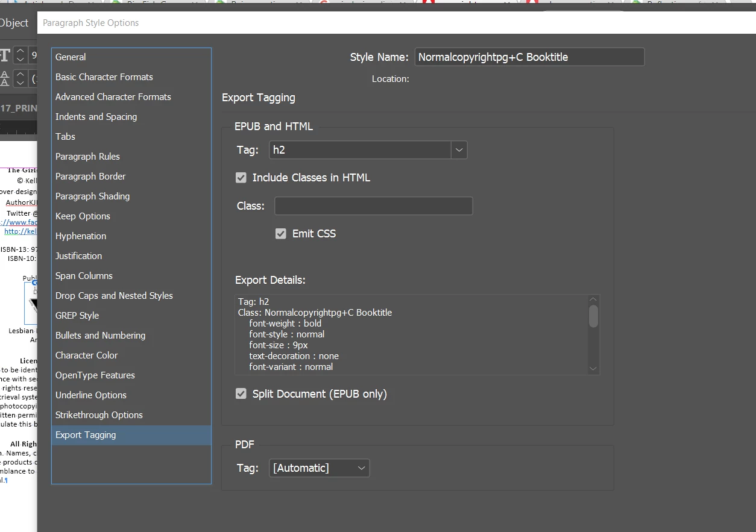Screen dimensions: 756x532
Task: Toggle the Emit CSS checkbox
Action: [x=281, y=234]
